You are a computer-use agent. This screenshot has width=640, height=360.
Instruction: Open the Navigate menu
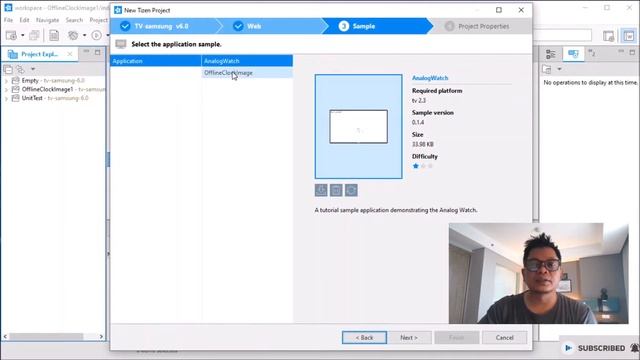click(x=47, y=20)
